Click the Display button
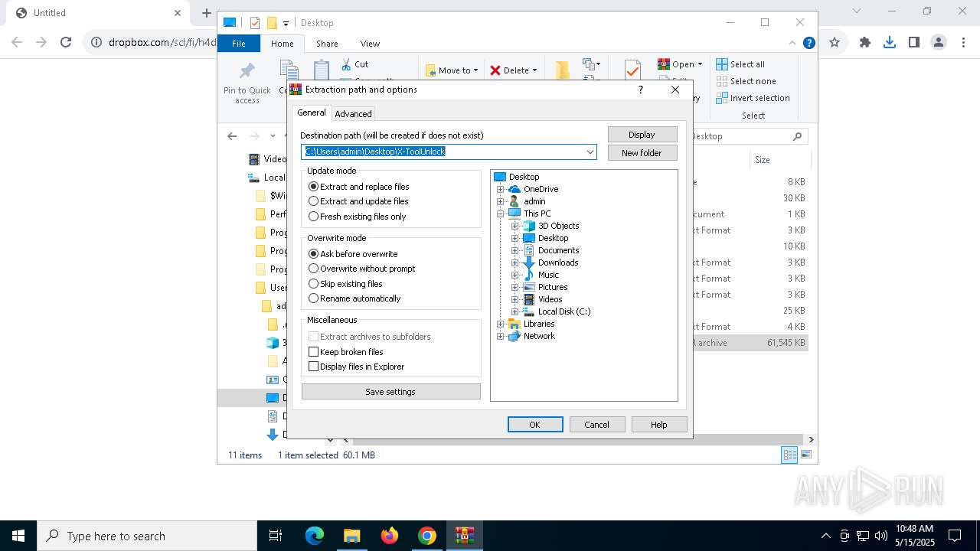Image resolution: width=980 pixels, height=551 pixels. pyautogui.click(x=642, y=135)
